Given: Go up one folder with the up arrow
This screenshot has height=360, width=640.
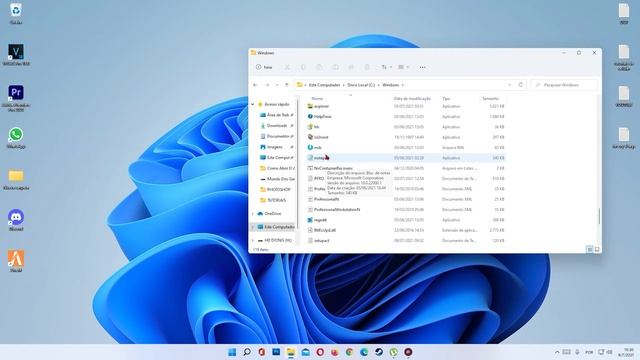Looking at the screenshot, I should point(287,85).
